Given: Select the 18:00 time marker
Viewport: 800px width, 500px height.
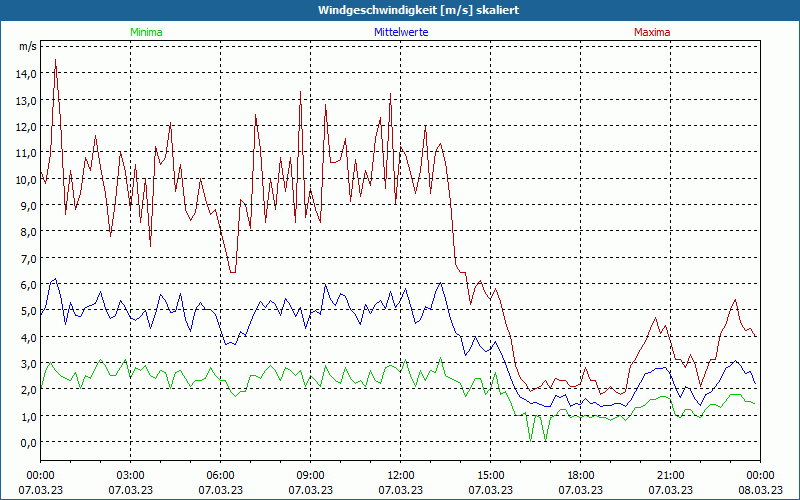Looking at the screenshot, I should tap(580, 474).
